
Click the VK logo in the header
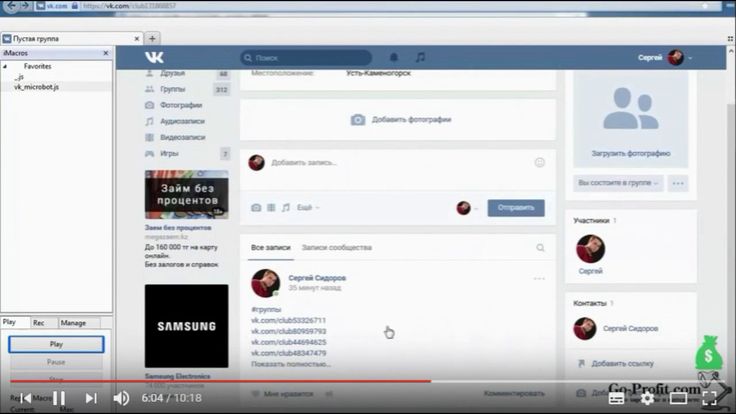point(154,57)
